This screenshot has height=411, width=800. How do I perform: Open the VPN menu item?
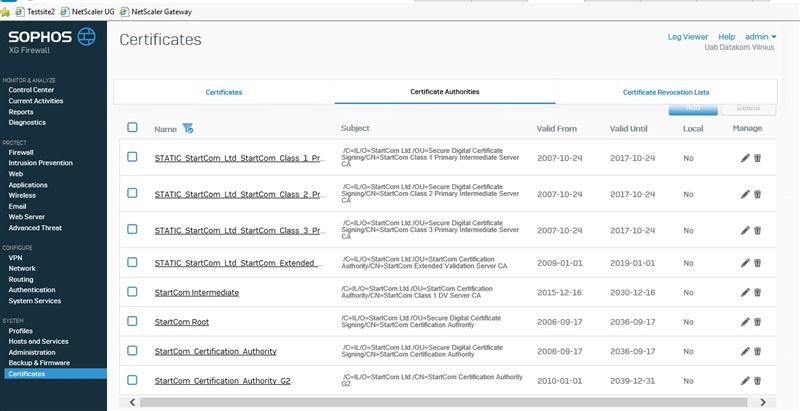click(x=15, y=258)
